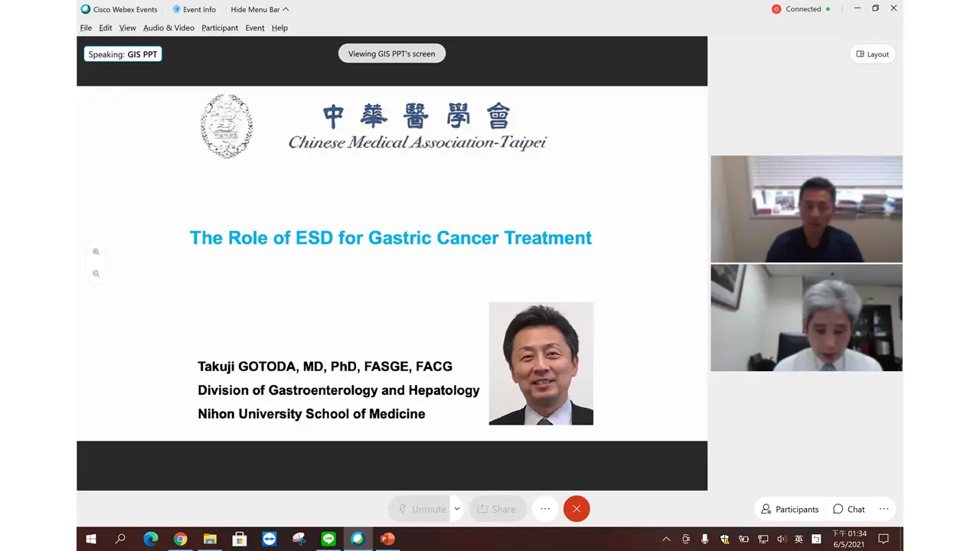Click the zoom in magnifier icon

(x=96, y=252)
